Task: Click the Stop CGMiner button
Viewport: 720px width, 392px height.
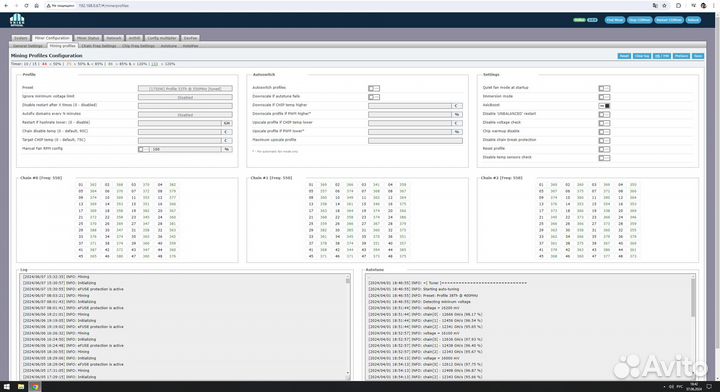Action: coord(640,20)
